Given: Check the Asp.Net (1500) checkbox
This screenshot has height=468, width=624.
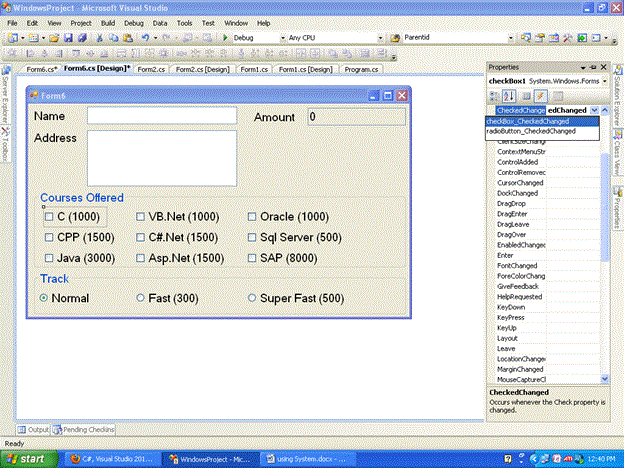Looking at the screenshot, I should pos(140,258).
